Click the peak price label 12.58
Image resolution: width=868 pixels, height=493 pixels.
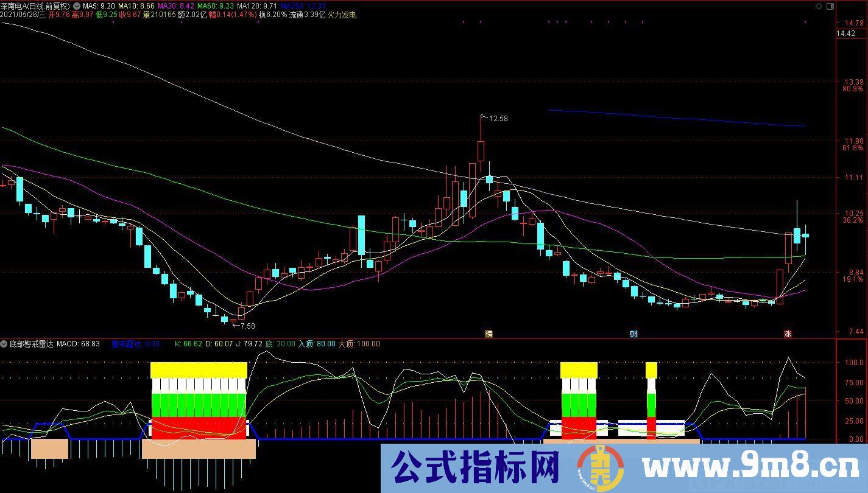click(498, 119)
